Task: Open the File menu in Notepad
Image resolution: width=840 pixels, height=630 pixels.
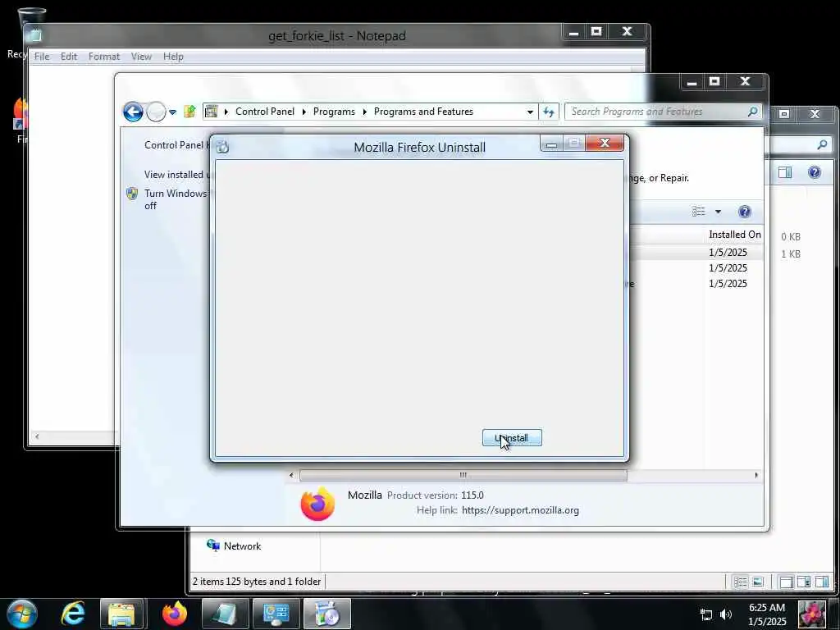Action: (42, 57)
